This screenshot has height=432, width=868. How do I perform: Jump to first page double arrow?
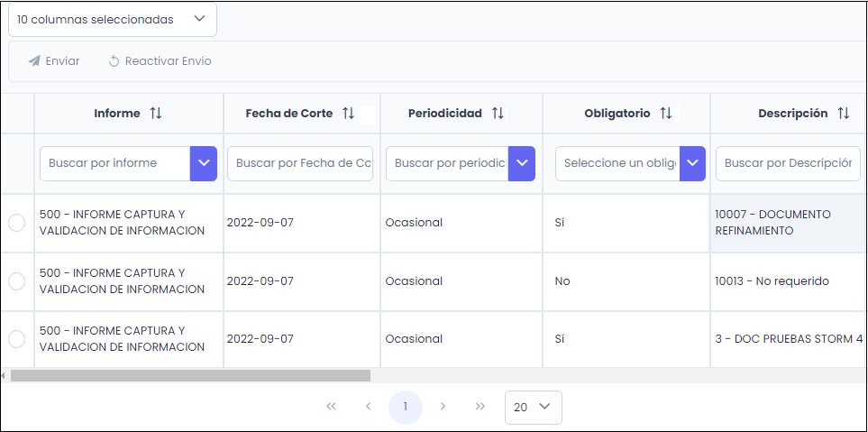point(331,407)
